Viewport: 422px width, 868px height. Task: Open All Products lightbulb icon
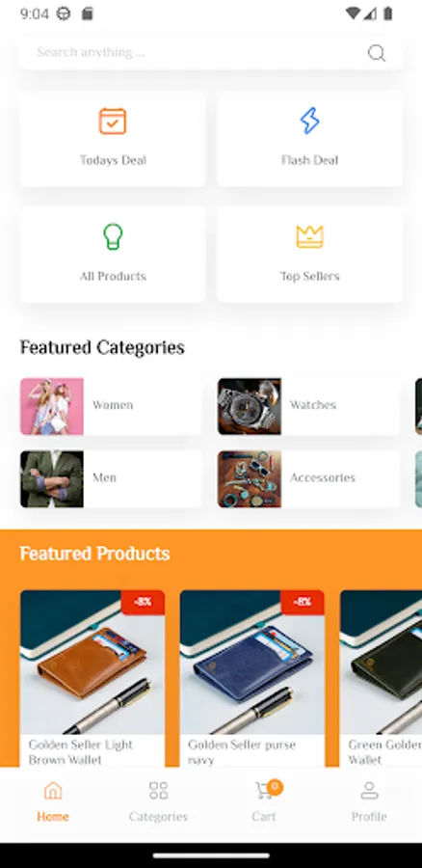[113, 236]
